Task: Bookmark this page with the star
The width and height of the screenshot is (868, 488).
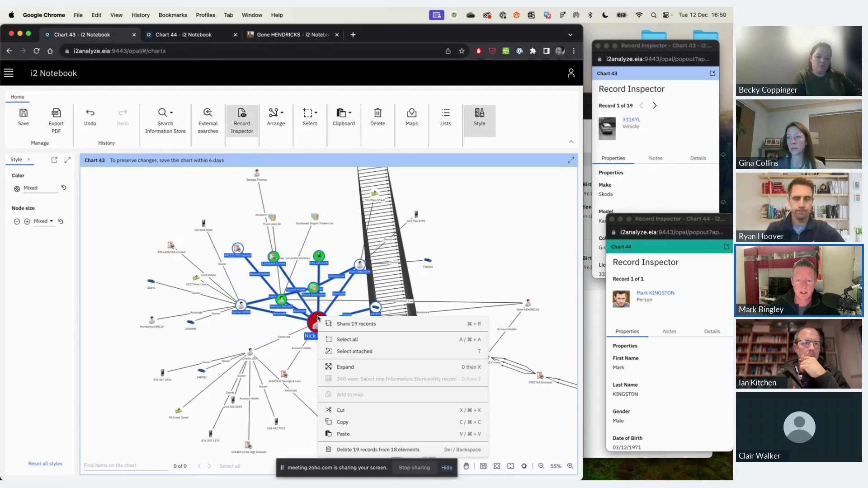Action: (x=462, y=51)
